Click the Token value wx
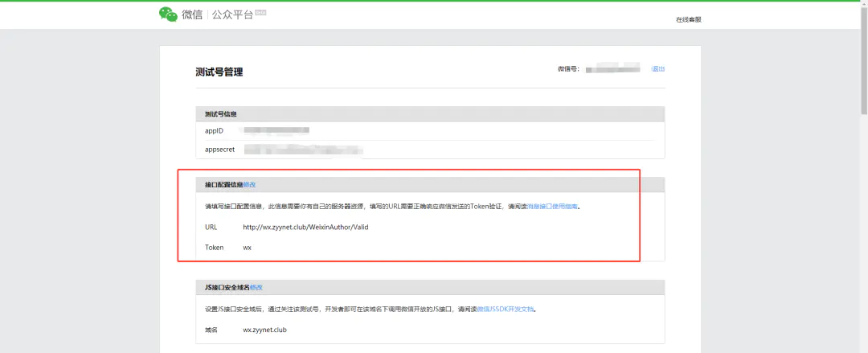This screenshot has width=868, height=353. pos(247,248)
